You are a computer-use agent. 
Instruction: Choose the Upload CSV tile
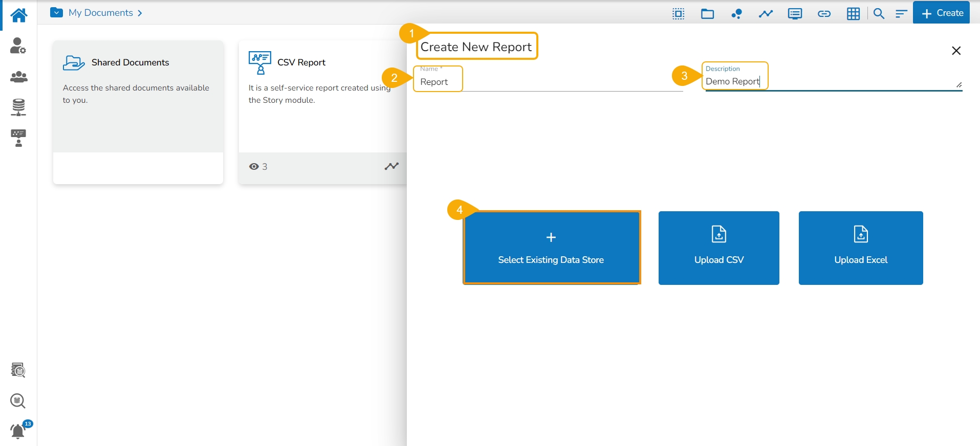click(719, 248)
